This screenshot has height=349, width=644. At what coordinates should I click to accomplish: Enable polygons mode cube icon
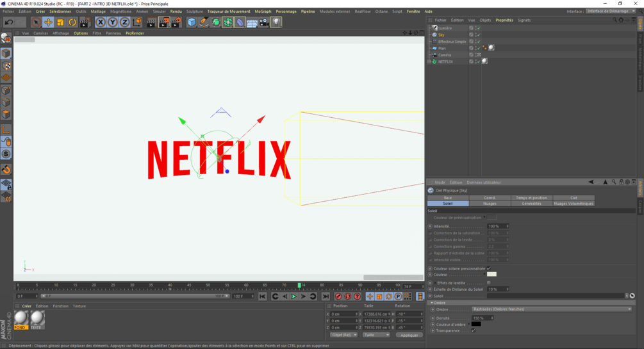pos(6,115)
